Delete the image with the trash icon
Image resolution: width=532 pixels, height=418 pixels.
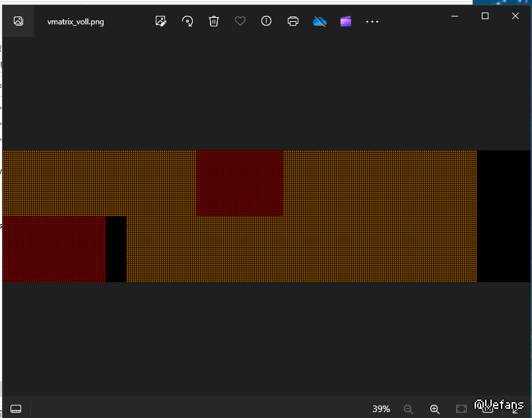coord(214,21)
